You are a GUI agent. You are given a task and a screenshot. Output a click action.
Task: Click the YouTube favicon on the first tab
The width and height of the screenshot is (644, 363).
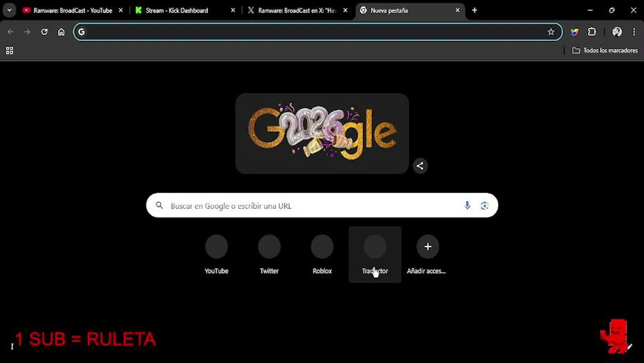click(x=26, y=10)
